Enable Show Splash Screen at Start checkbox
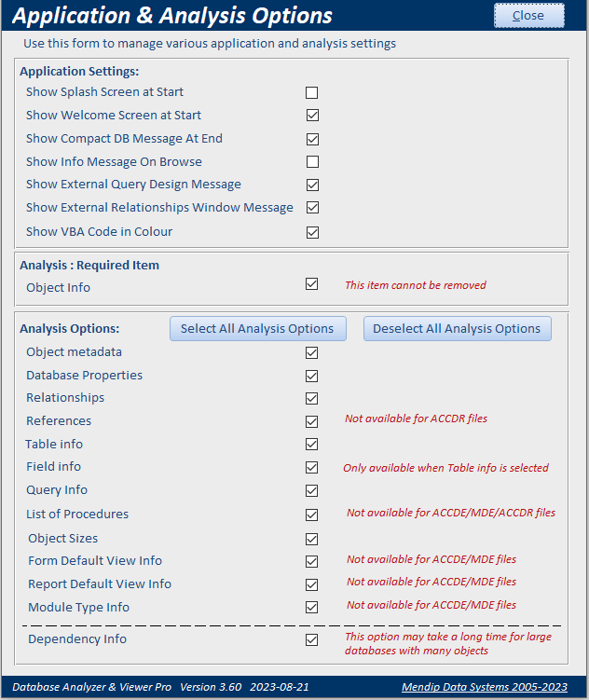This screenshot has height=700, width=589. (x=312, y=92)
